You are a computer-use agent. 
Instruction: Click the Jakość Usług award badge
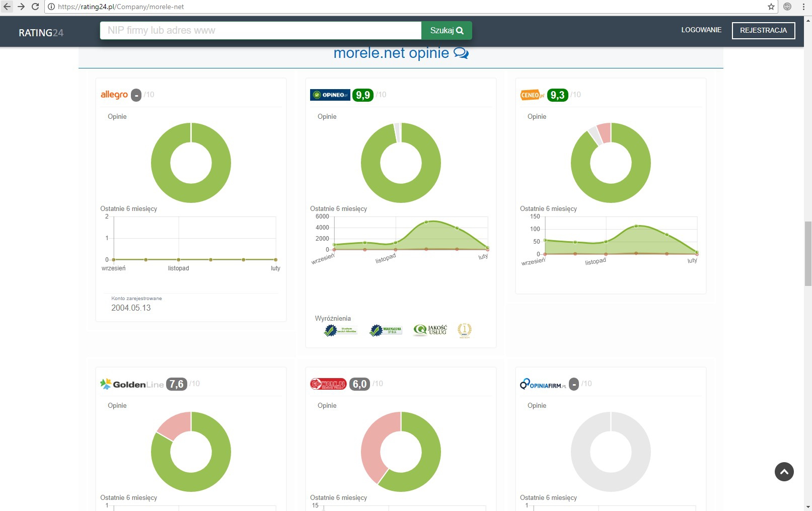(430, 330)
